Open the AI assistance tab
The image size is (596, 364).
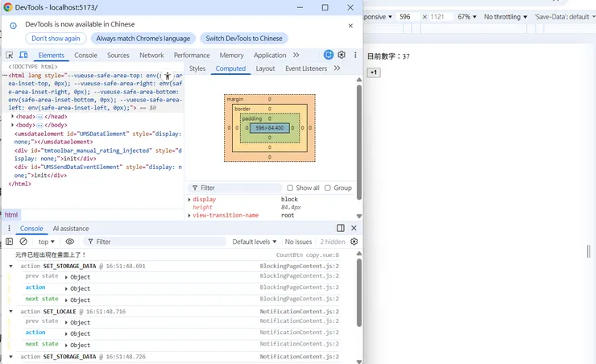71,229
